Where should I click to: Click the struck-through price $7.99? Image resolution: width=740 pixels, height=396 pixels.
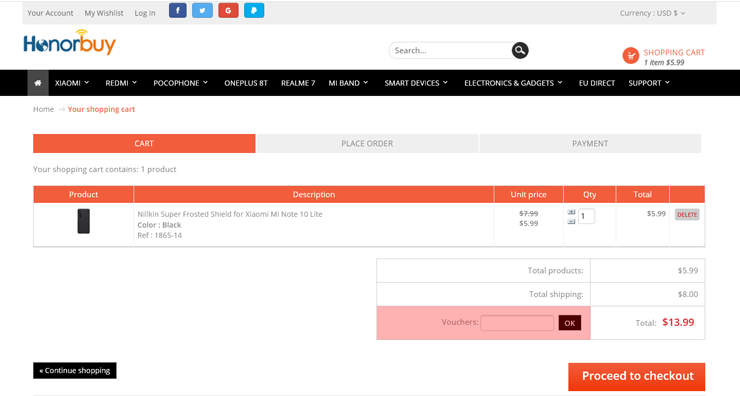(x=529, y=213)
